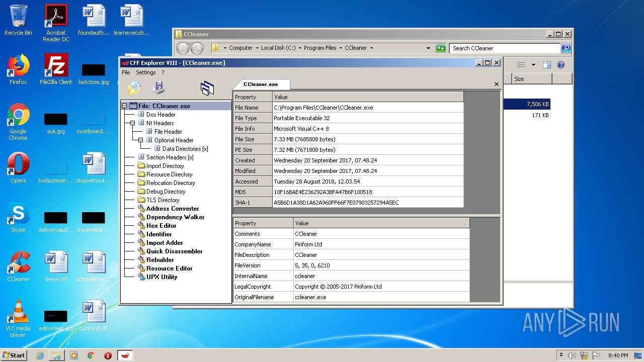The width and height of the screenshot is (644, 362).
Task: Toggle the Explorer preview pane icon
Action: click(547, 65)
